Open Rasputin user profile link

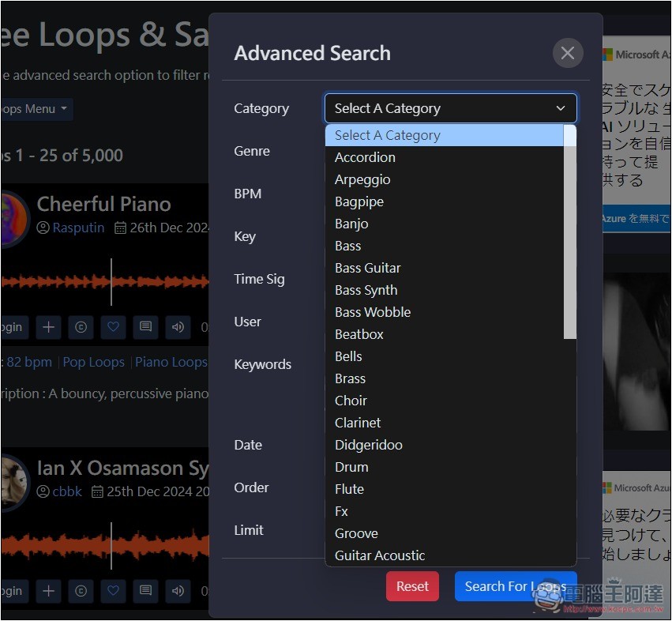pos(78,228)
